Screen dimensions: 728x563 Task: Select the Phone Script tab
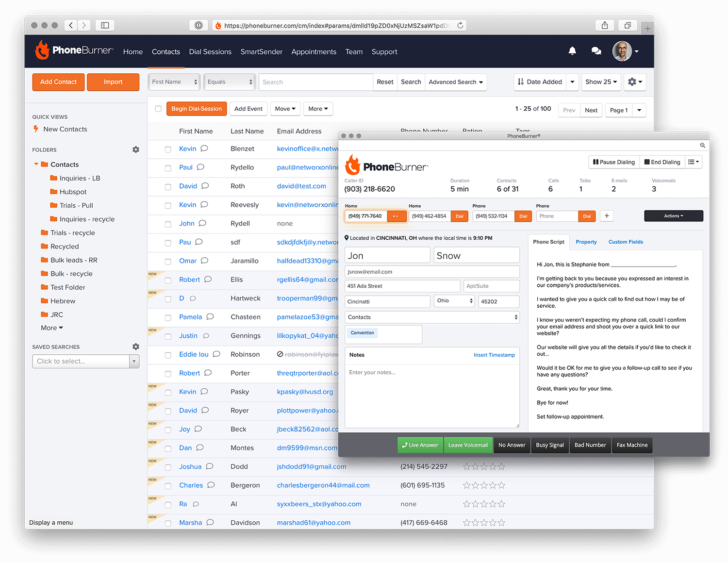[548, 242]
